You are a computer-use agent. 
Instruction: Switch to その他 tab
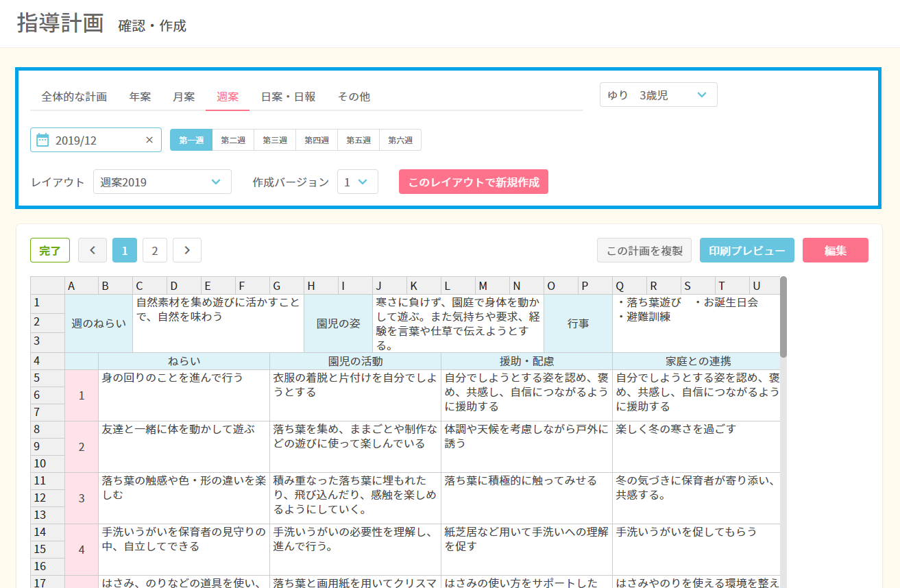(x=354, y=97)
